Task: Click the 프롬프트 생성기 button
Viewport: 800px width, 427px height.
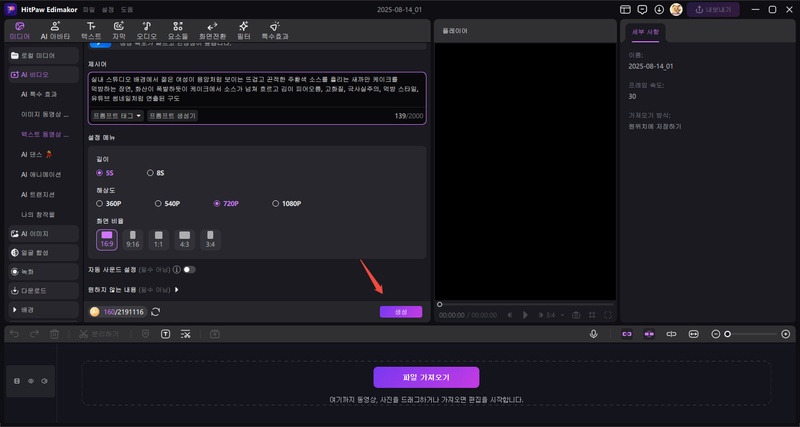Action: (x=172, y=116)
